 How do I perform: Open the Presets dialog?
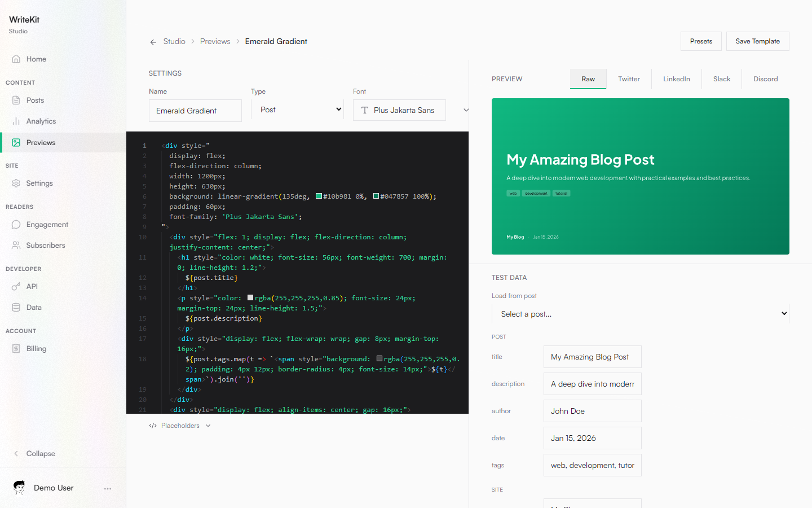pos(701,41)
